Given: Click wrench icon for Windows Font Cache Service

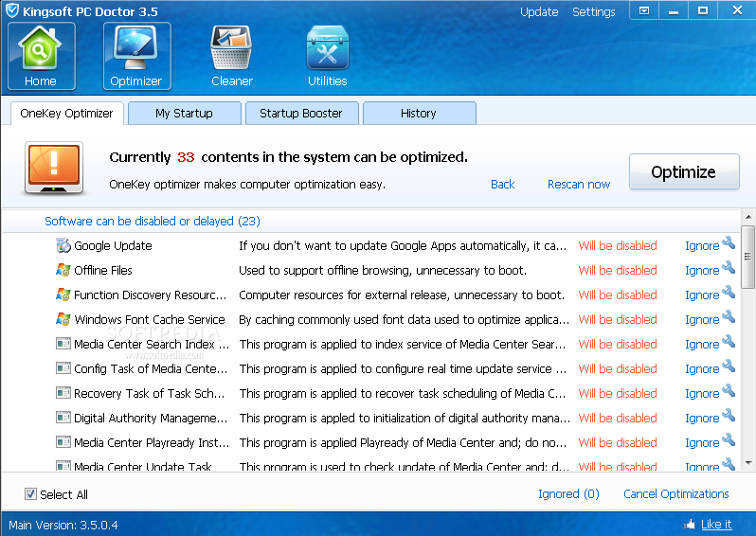Looking at the screenshot, I should click(729, 317).
